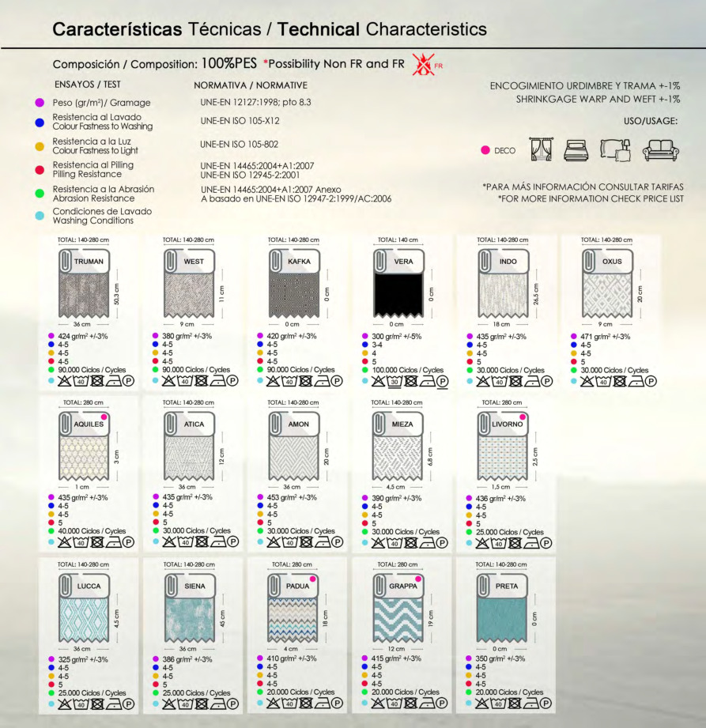Click 'UNE-EN 12127:1998; pto 8.3' text
706x728 pixels.
tap(256, 102)
